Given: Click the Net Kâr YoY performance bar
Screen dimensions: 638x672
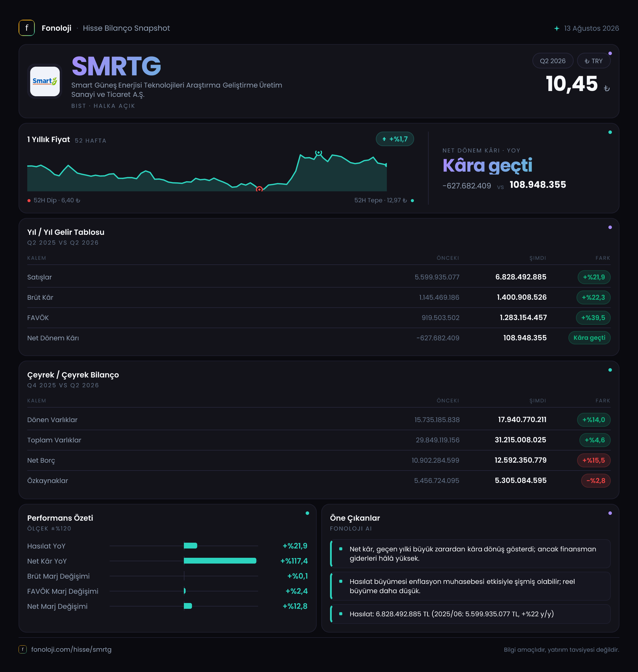Looking at the screenshot, I should point(220,561).
